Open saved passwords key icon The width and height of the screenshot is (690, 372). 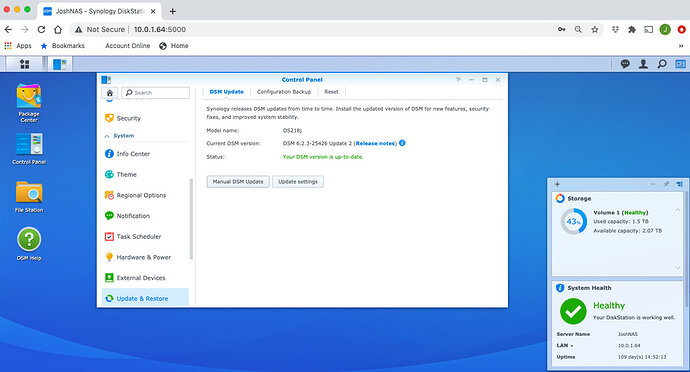click(x=562, y=29)
